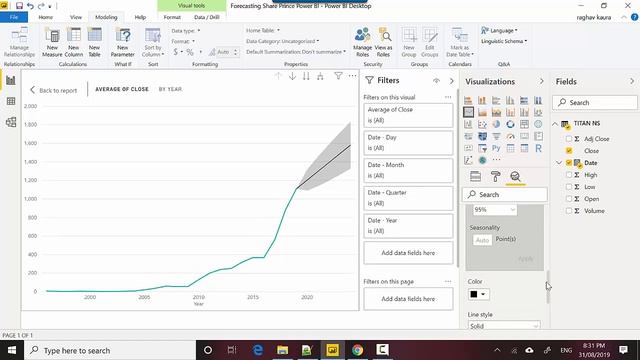Click the Analytics pane Search box
Image resolution: width=640 pixels, height=360 pixels.
click(505, 194)
